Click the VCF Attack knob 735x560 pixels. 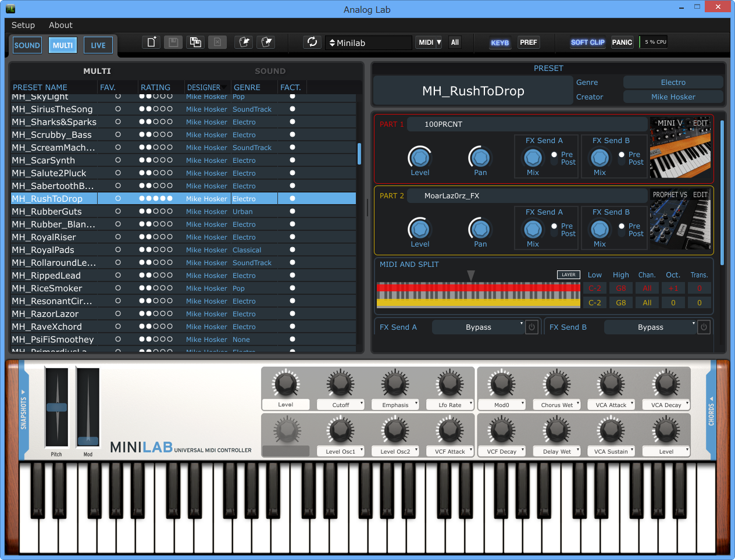[450, 430]
